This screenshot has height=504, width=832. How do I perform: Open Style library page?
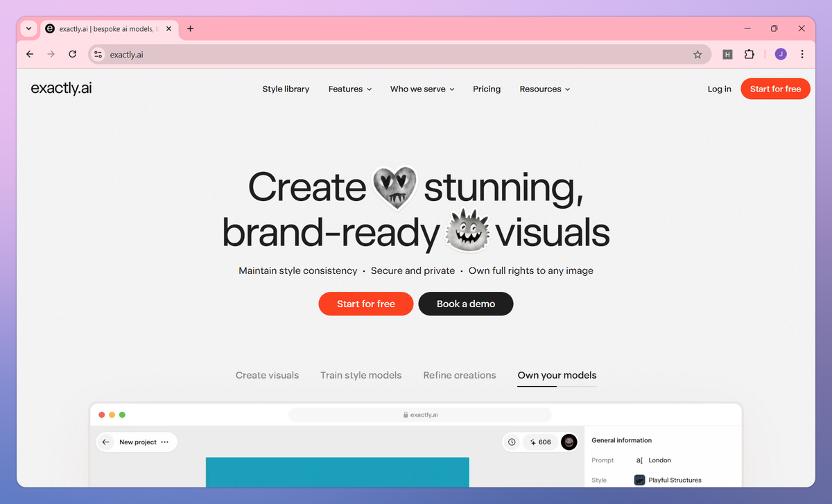286,89
